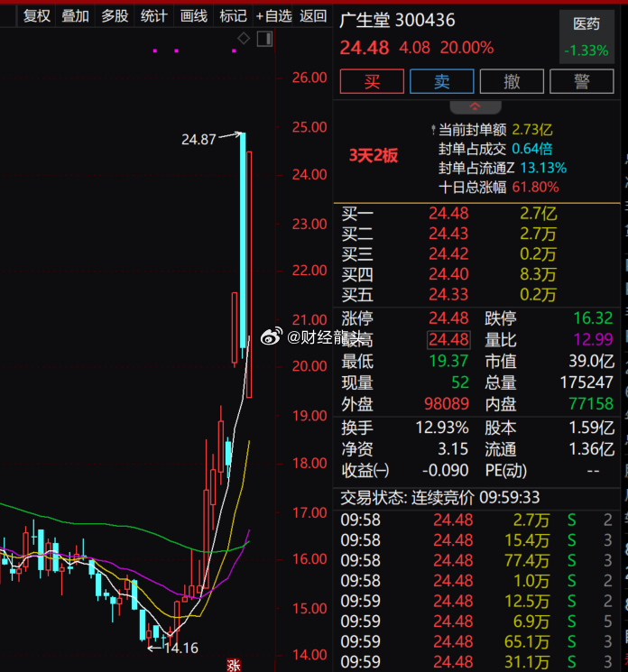Click the 涨 marker at chart bottom

234,665
